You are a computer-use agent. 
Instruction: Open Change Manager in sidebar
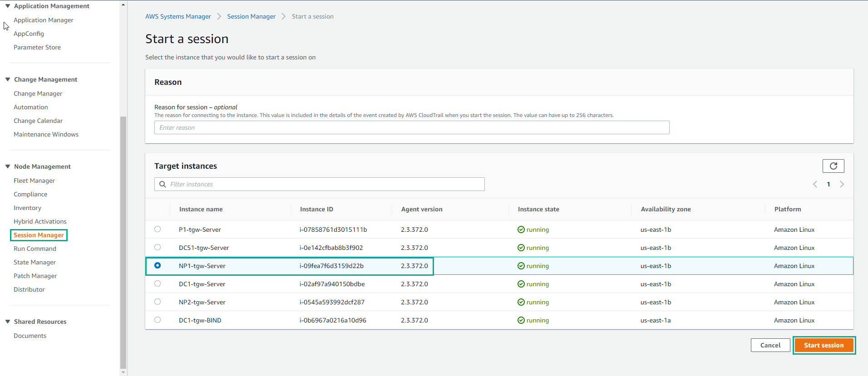[38, 93]
